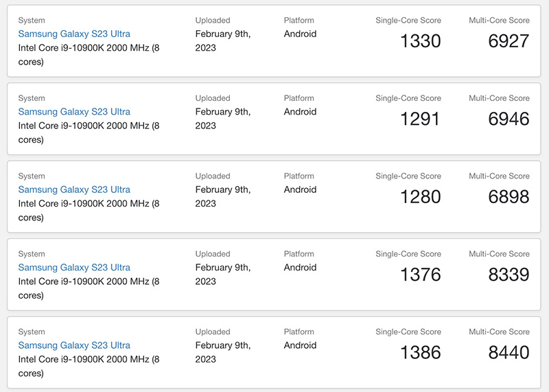Open Samsung Galaxy S23 Ultra link scoring 1376
549x392 pixels.
click(x=74, y=267)
